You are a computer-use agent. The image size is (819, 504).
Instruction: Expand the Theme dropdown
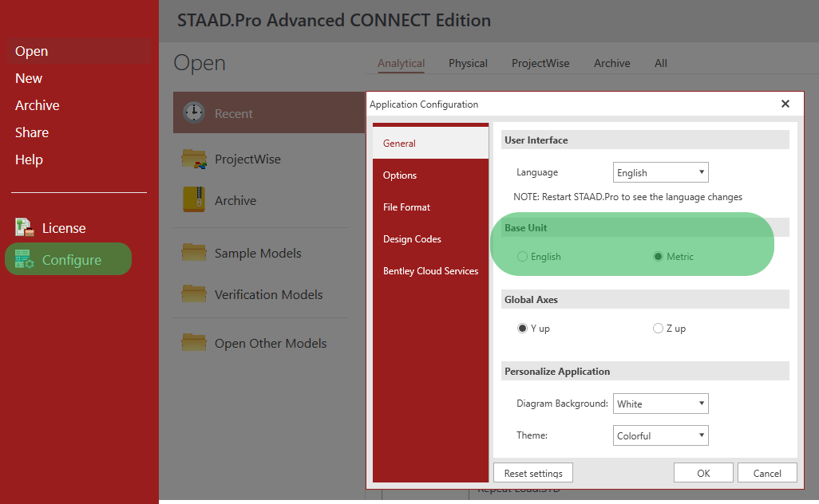click(x=660, y=435)
